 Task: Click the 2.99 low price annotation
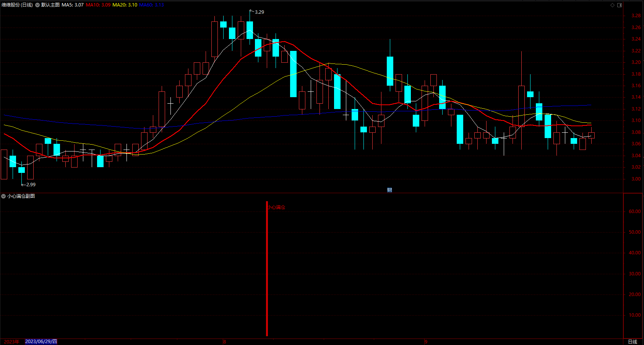coord(31,185)
